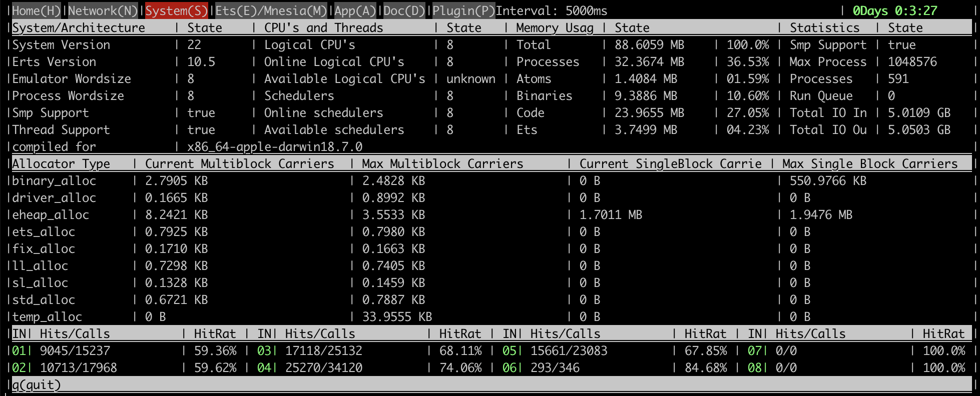Click scheduler index 01 in green
This screenshot has height=396, width=980.
19,350
